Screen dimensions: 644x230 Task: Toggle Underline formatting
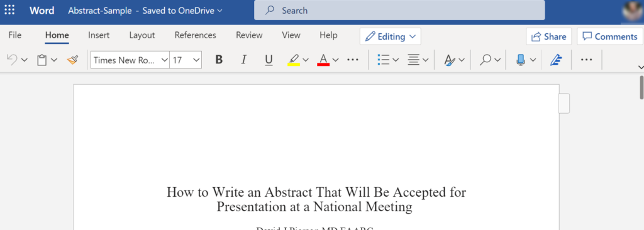[x=269, y=60]
